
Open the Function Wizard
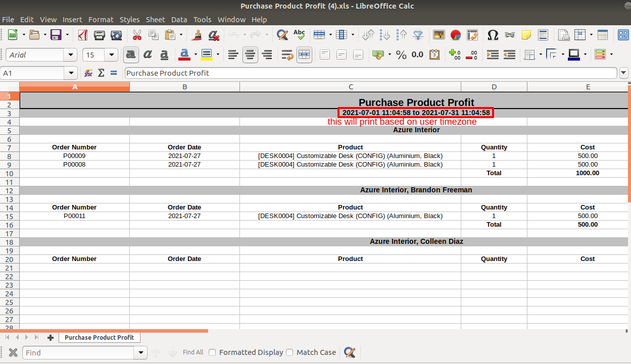88,73
